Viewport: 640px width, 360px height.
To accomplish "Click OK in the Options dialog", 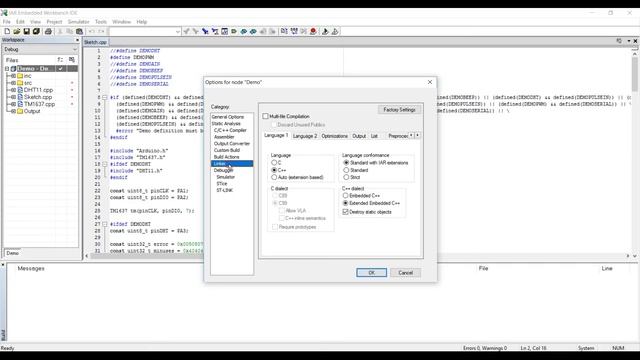I will (x=371, y=273).
